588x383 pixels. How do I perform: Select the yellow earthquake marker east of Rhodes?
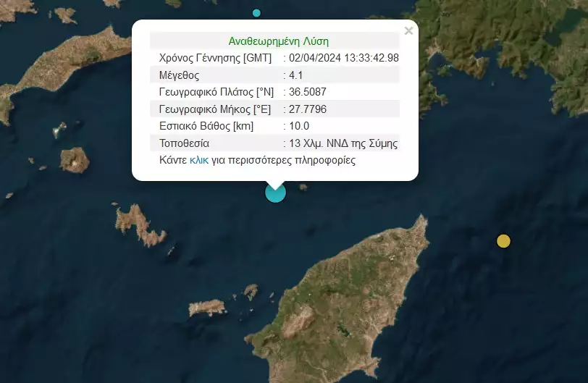503,241
